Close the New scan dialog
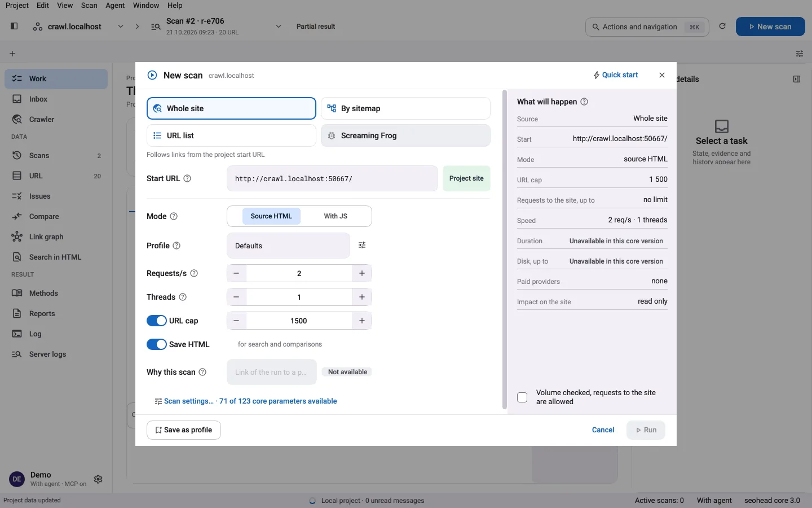Image resolution: width=812 pixels, height=508 pixels. [x=662, y=75]
